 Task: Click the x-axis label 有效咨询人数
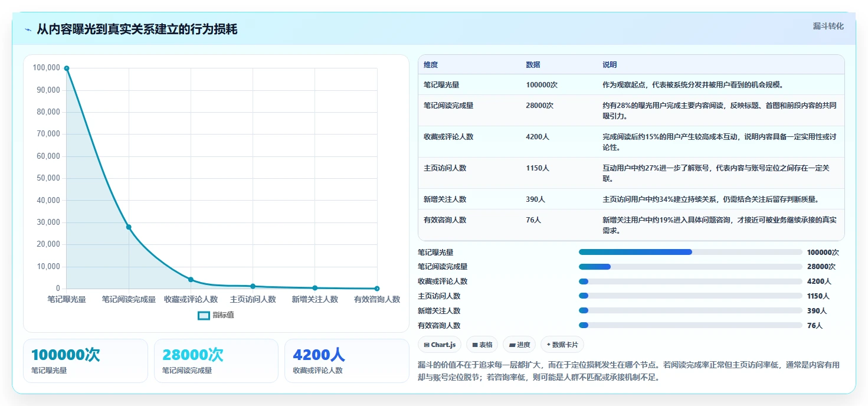click(377, 300)
